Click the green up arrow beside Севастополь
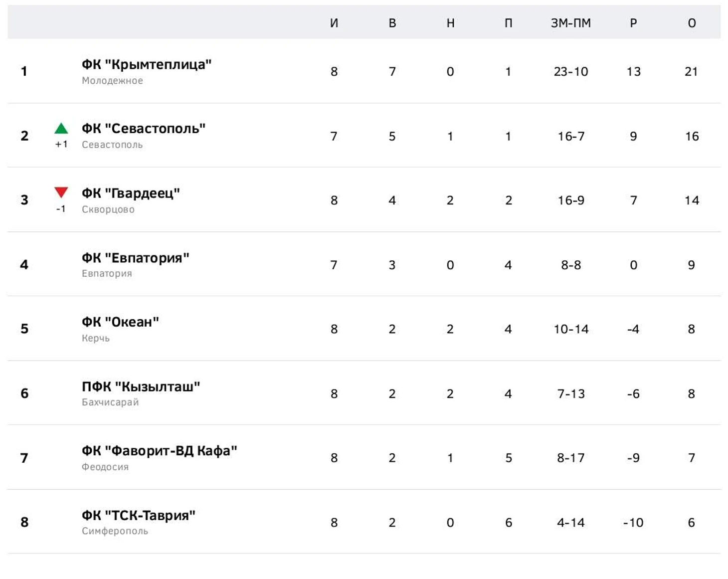Viewport: 728px width, 579px height. pos(61,128)
